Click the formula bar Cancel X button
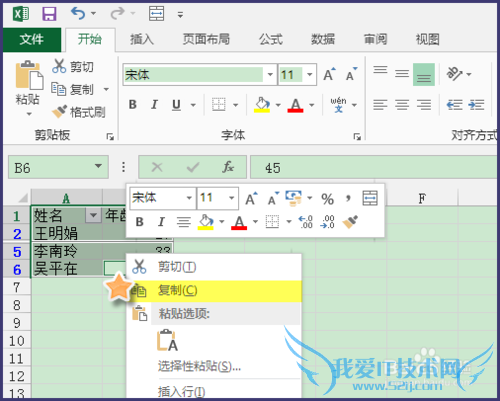This screenshot has height=401, width=500. [x=157, y=167]
